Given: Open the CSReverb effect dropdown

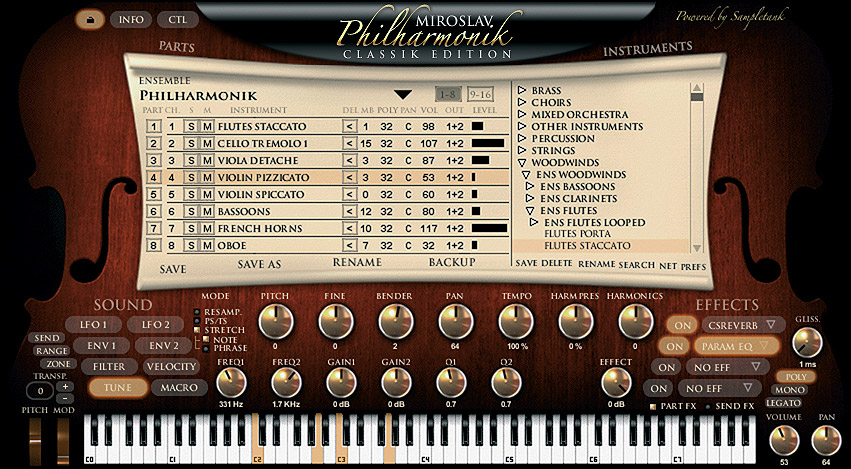Looking at the screenshot, I should [770, 325].
